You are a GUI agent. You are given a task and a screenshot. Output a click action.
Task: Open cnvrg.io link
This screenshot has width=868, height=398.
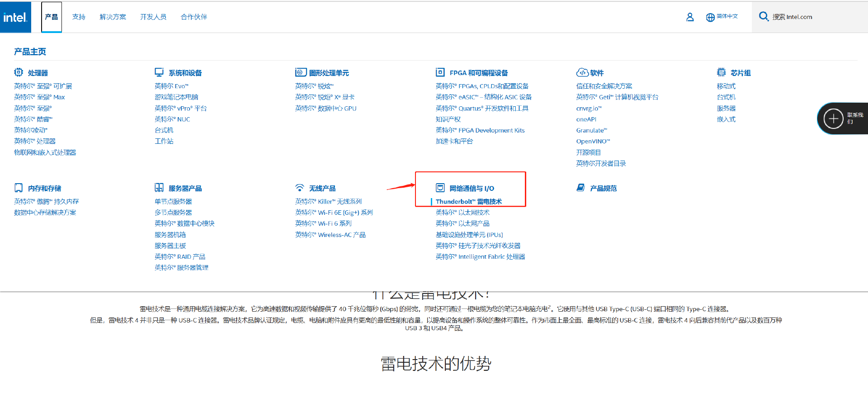589,108
